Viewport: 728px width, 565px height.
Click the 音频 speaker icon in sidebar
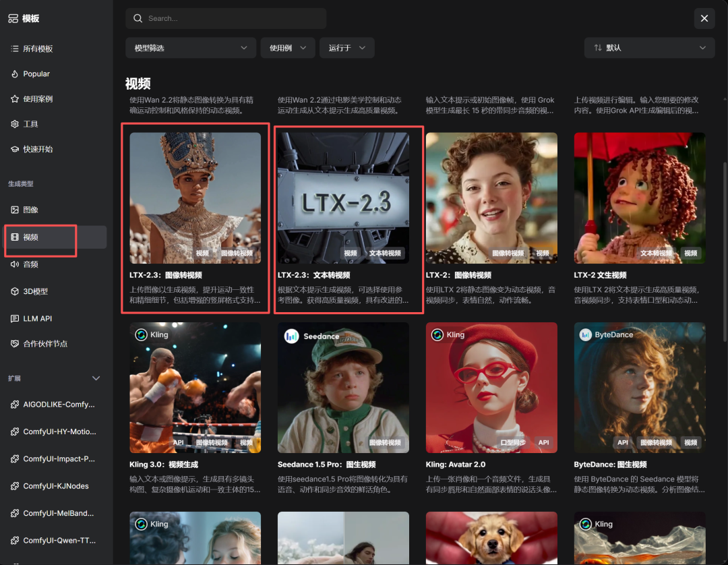point(15,264)
